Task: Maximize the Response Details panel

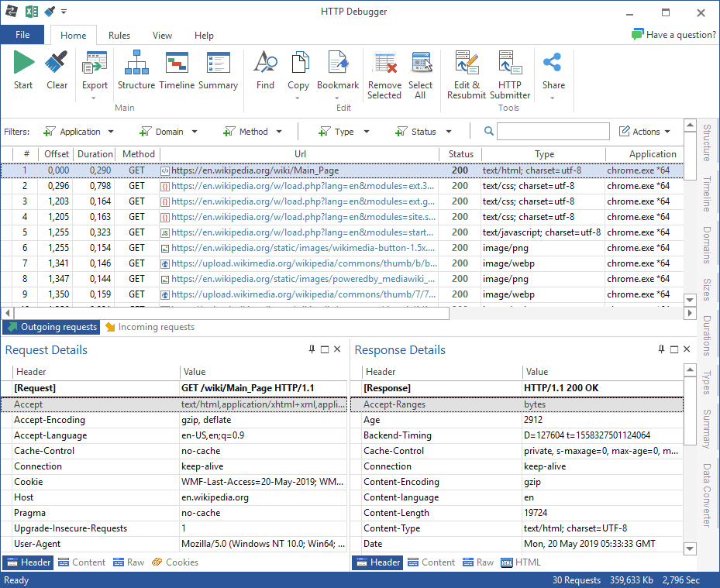Action: [673, 349]
